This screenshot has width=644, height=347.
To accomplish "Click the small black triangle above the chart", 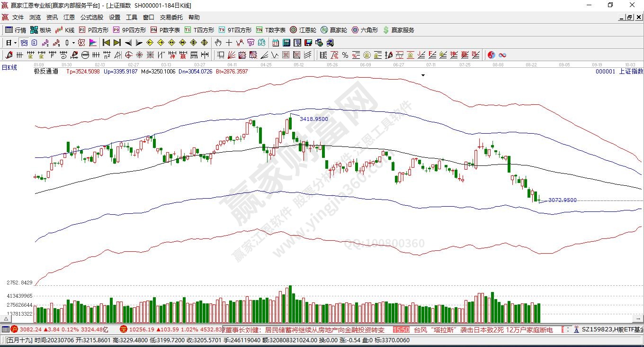I will click(x=423, y=75).
